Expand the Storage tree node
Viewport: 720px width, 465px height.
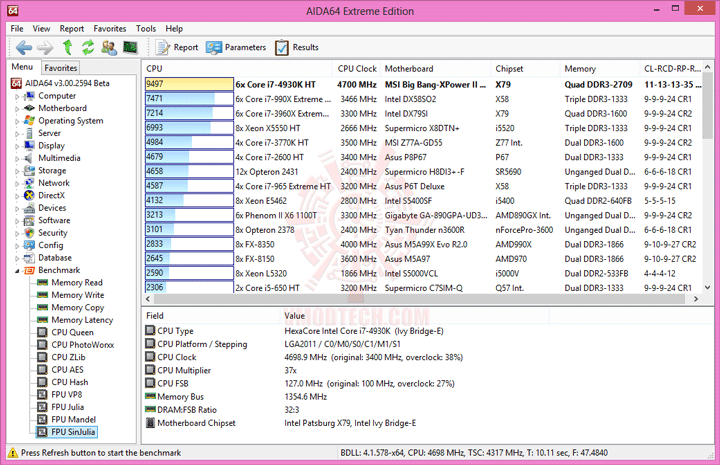17,171
